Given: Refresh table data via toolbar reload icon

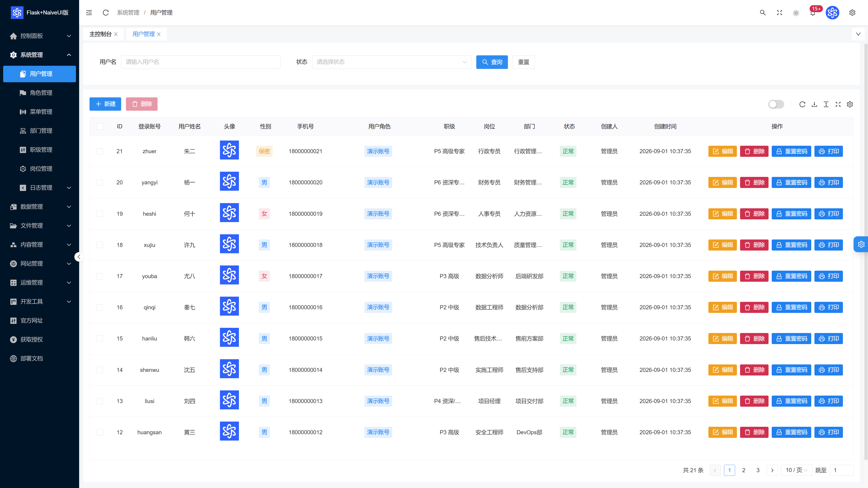Looking at the screenshot, I should pyautogui.click(x=802, y=104).
